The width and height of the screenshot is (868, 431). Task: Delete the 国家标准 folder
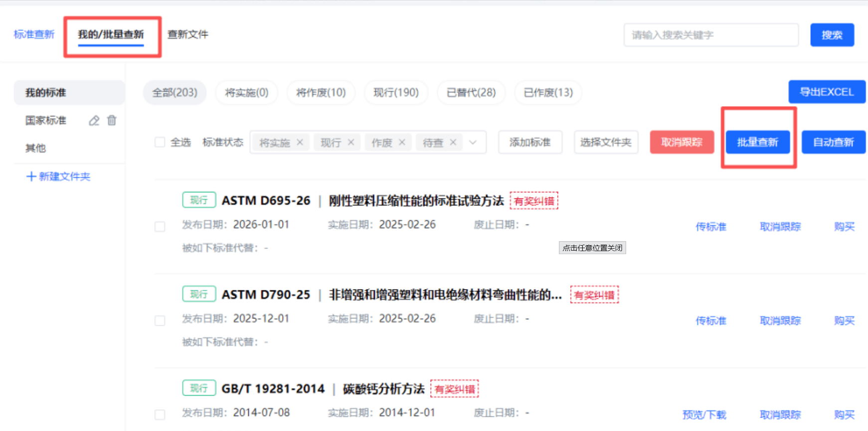112,121
